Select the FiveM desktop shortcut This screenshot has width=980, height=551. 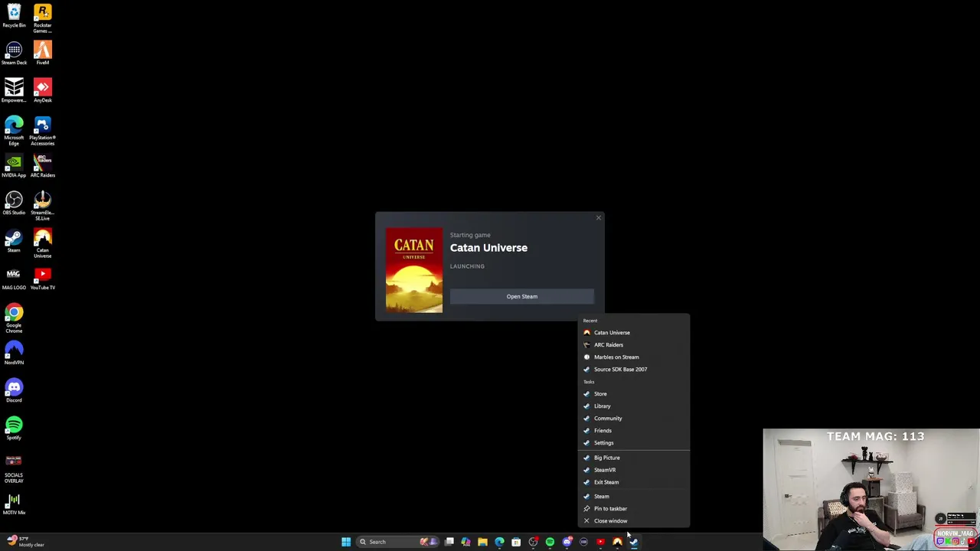pos(42,54)
